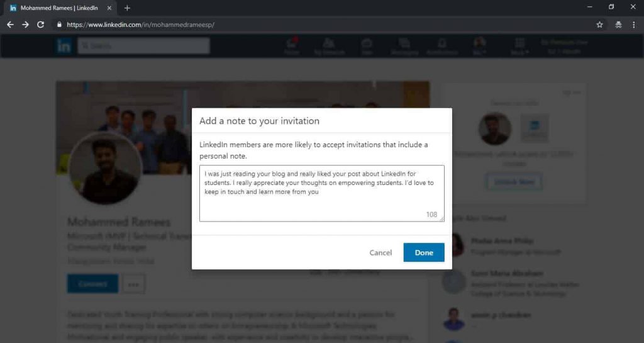The image size is (644, 343).
Task: Open Chrome three-dot menu
Action: pos(634,25)
